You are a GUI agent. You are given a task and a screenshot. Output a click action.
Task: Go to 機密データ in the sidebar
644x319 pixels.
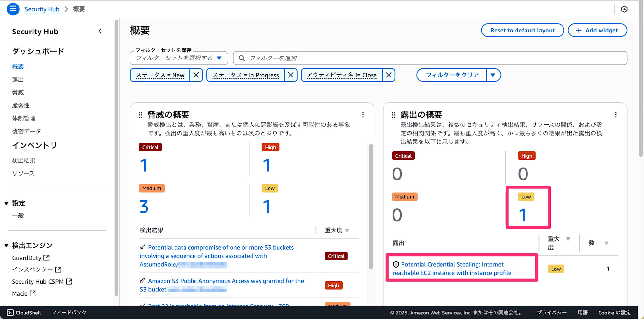[26, 131]
